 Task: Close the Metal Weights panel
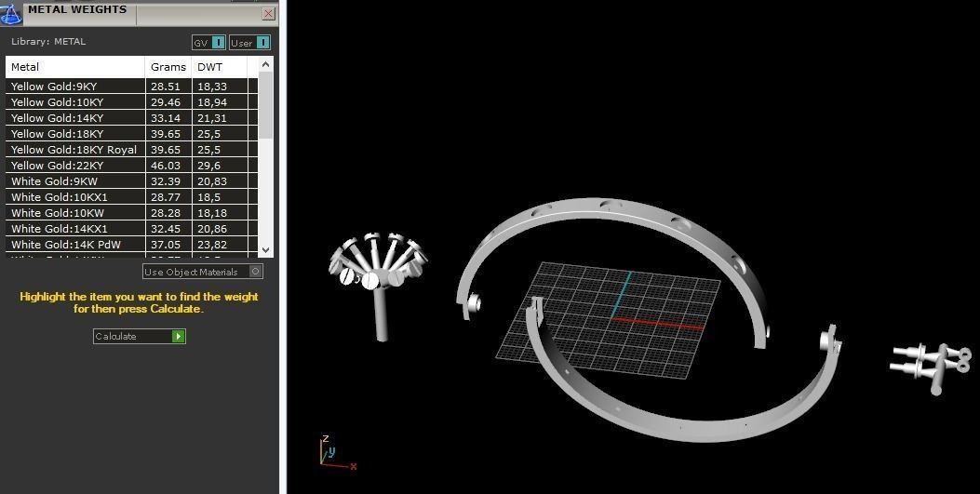[x=269, y=13]
